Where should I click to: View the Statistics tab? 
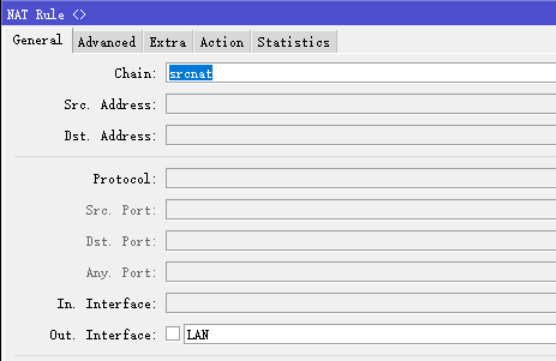tap(294, 42)
